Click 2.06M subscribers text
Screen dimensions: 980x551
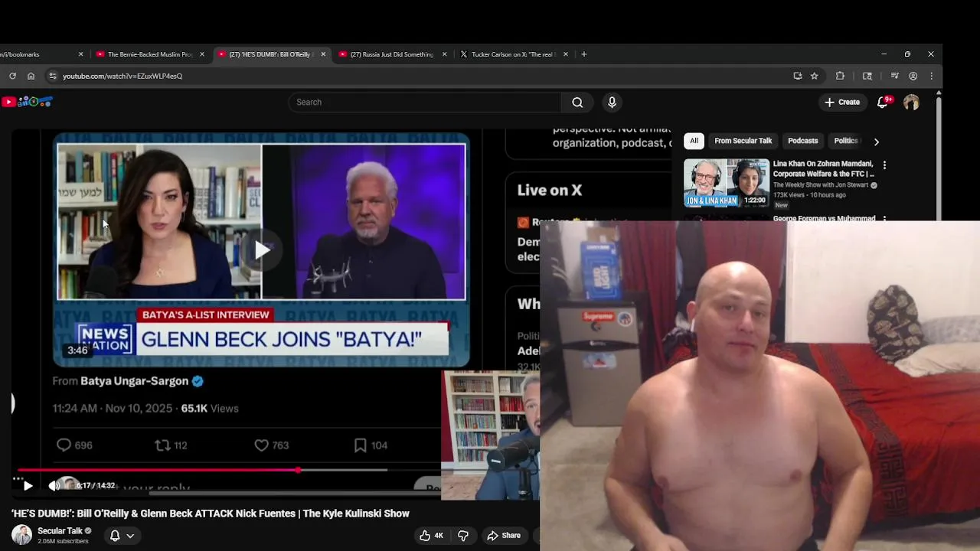[x=63, y=541]
